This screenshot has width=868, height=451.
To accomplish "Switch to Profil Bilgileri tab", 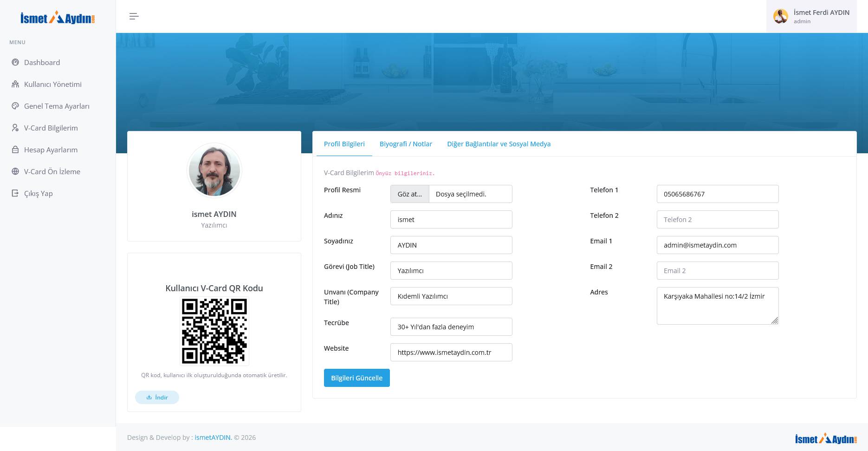I will pos(344,144).
